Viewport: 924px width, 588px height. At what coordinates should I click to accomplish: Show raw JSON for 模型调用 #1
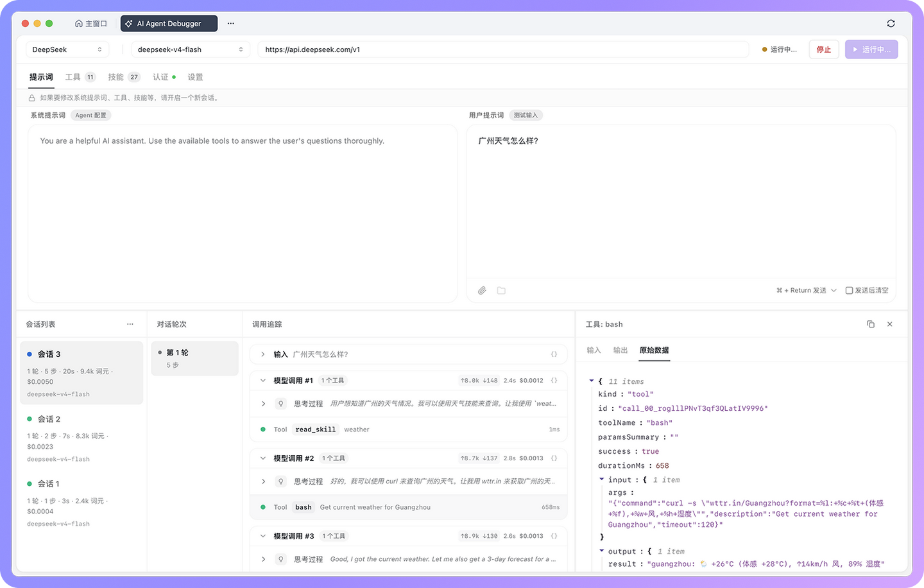(x=554, y=381)
